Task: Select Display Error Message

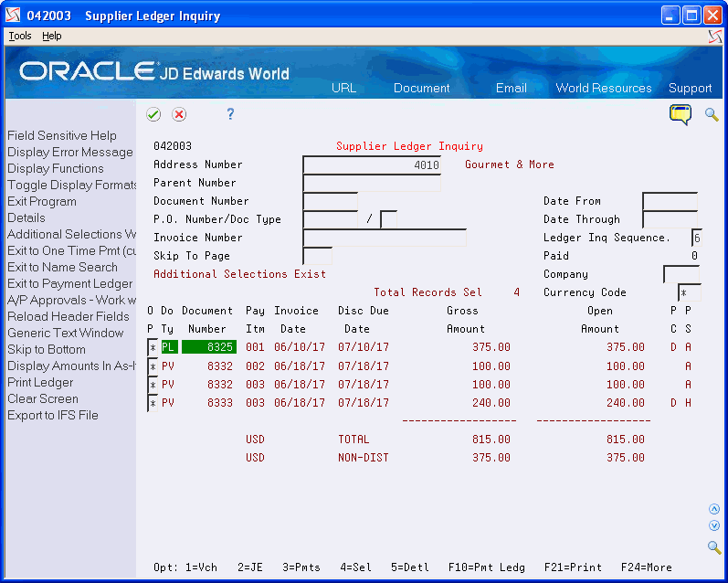Action: 70,152
